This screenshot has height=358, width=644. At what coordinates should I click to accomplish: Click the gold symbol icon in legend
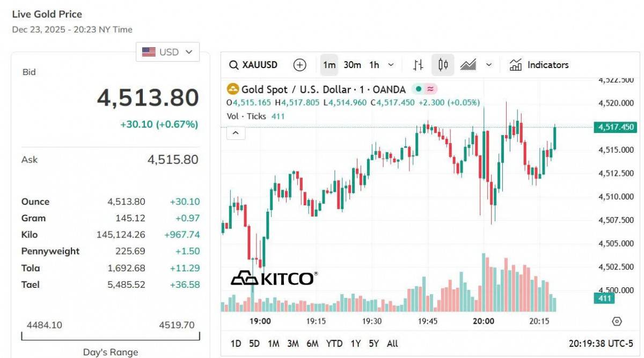click(x=233, y=89)
